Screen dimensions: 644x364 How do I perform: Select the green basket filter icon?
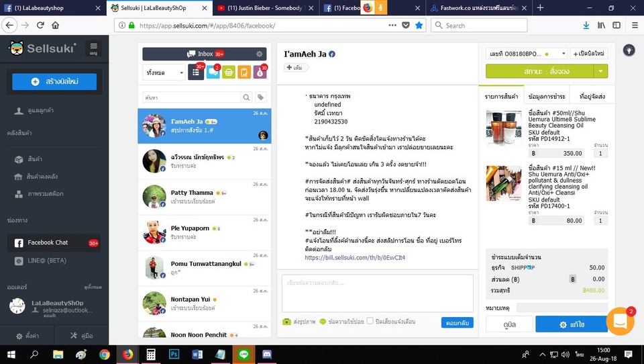(228, 72)
